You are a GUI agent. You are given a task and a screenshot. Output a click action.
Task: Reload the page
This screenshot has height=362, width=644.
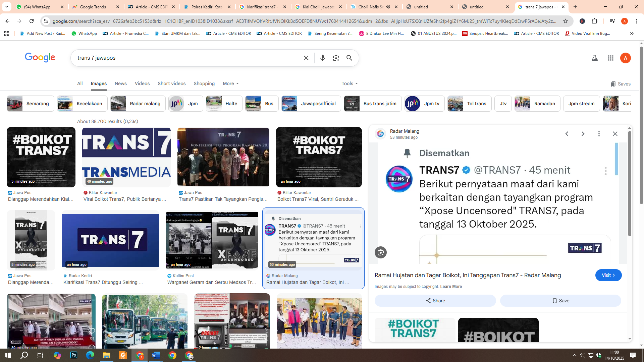coord(32,21)
